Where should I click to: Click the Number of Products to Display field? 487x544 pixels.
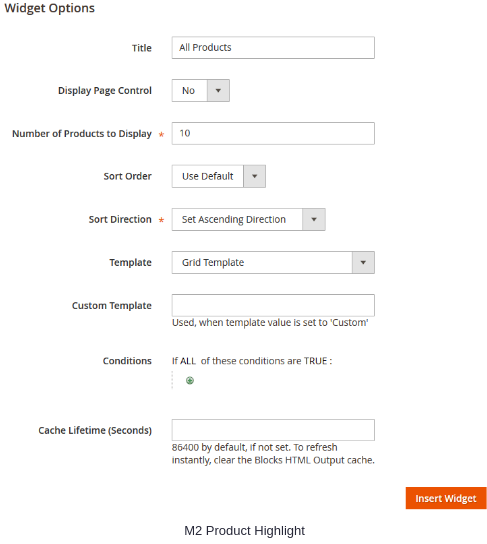point(273,133)
